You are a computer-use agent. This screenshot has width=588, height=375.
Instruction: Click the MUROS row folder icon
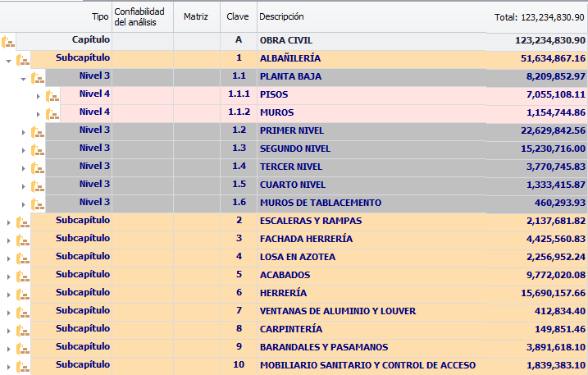click(52, 113)
